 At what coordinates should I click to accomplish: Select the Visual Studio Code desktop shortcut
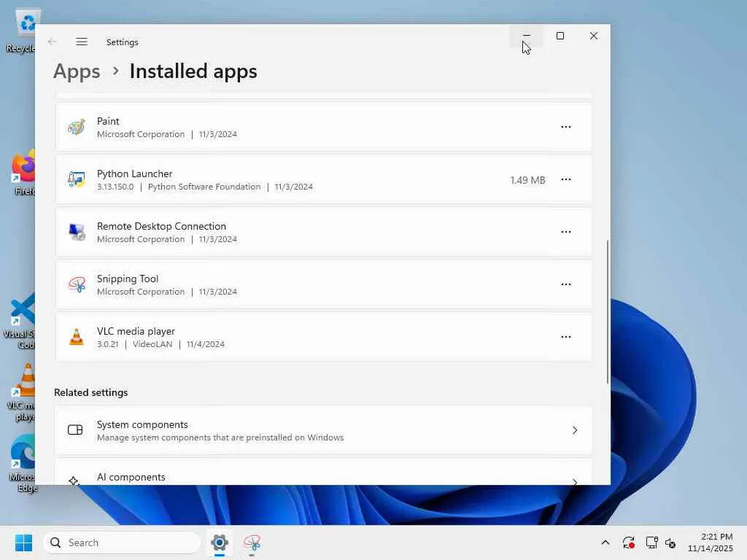(20, 322)
